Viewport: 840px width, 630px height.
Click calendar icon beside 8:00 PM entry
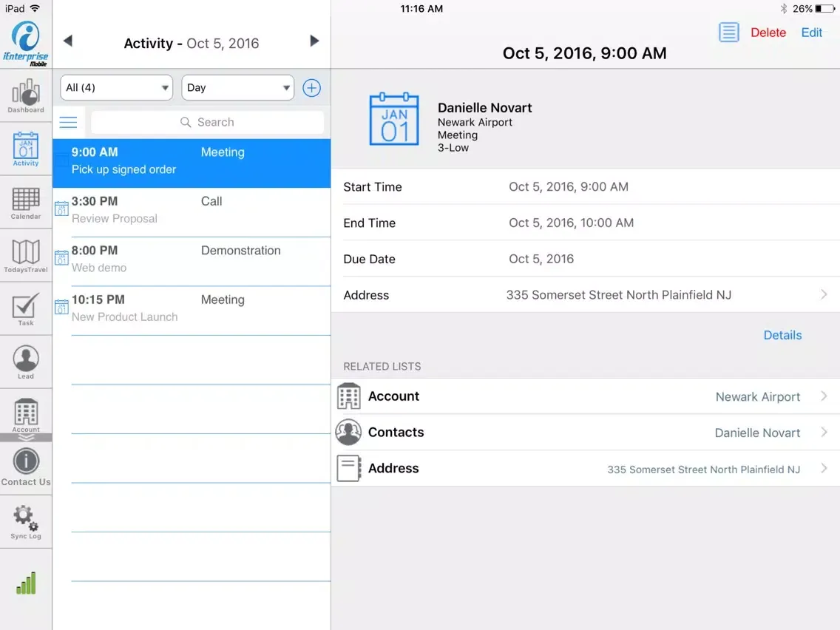[61, 257]
